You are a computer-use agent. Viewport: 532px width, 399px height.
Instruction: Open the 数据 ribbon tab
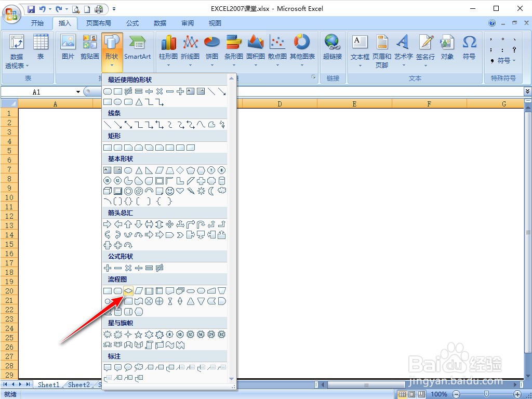pos(160,23)
